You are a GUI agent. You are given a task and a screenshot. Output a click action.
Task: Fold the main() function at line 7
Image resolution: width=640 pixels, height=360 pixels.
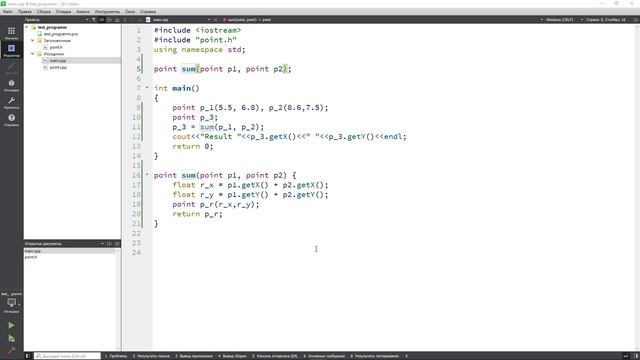147,88
